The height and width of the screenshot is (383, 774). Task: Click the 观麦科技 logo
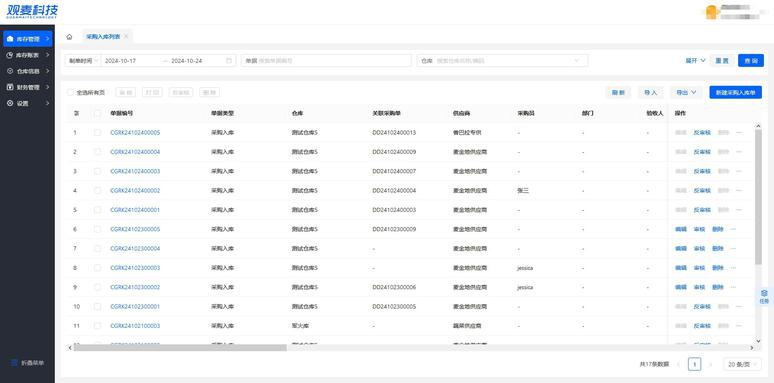pyautogui.click(x=32, y=11)
